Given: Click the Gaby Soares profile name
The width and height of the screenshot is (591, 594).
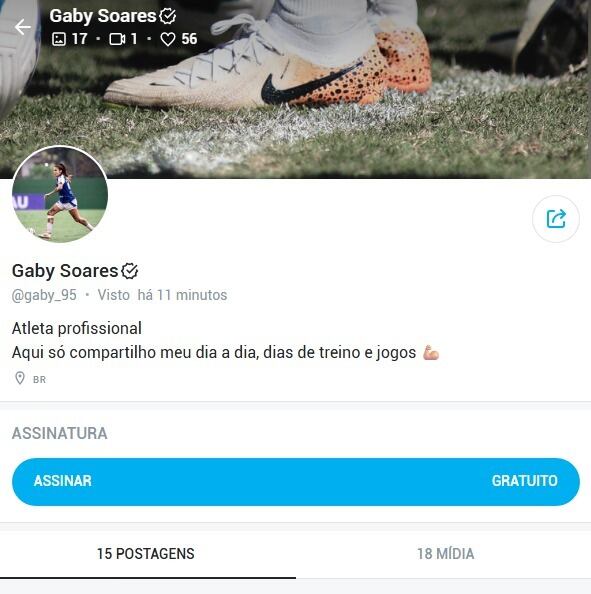Looking at the screenshot, I should [65, 271].
